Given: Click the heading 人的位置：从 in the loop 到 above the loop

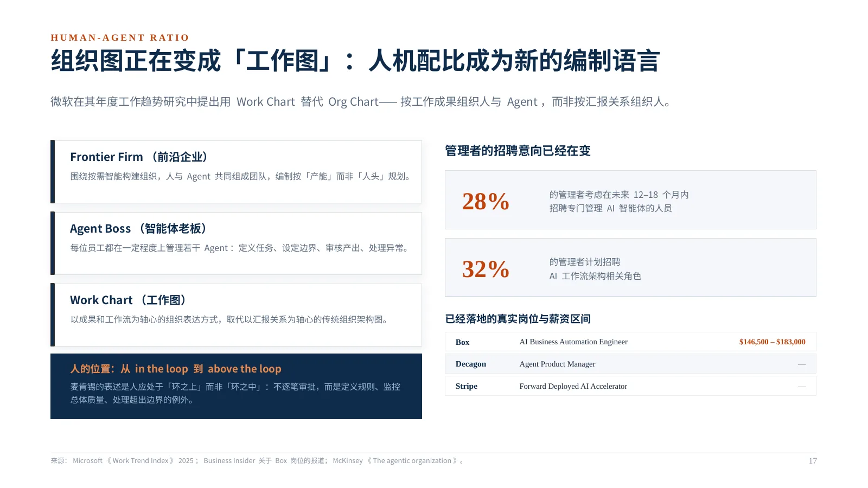Looking at the screenshot, I should pos(176,369).
